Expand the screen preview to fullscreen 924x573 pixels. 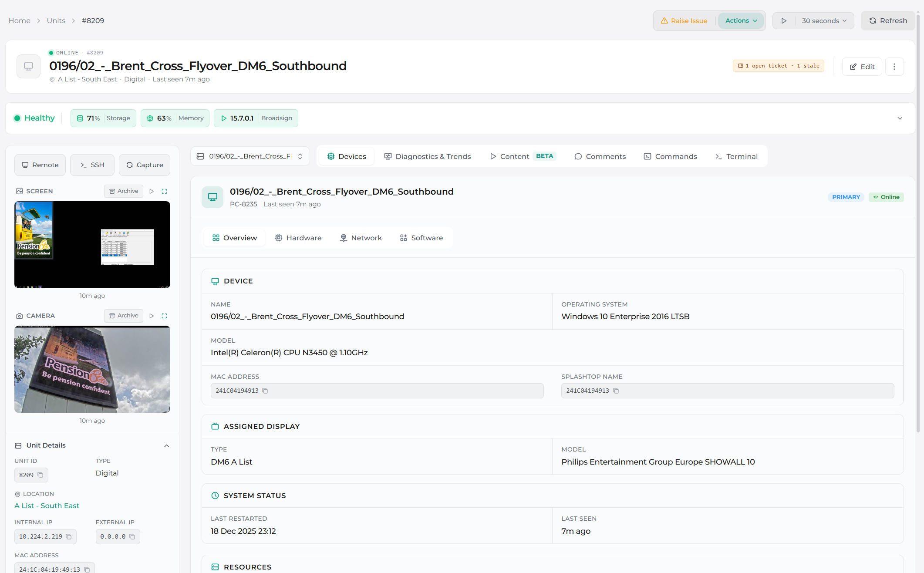point(164,191)
